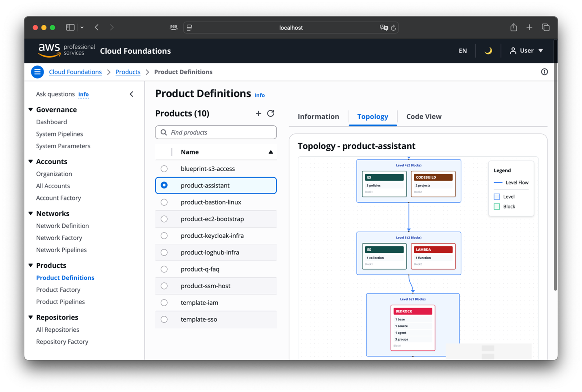582x392 pixels.
Task: Collapse sidebar using left chevron icon
Action: tap(132, 94)
